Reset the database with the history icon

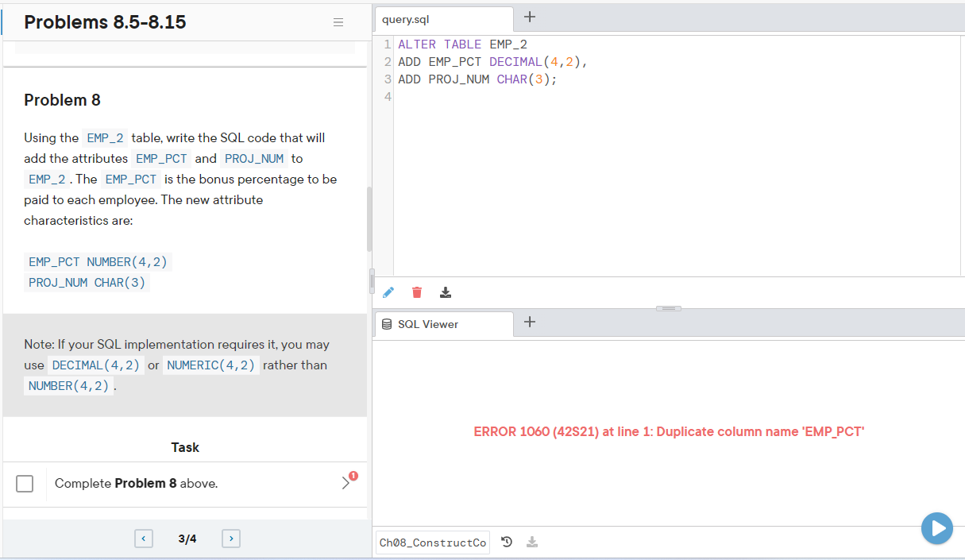507,542
